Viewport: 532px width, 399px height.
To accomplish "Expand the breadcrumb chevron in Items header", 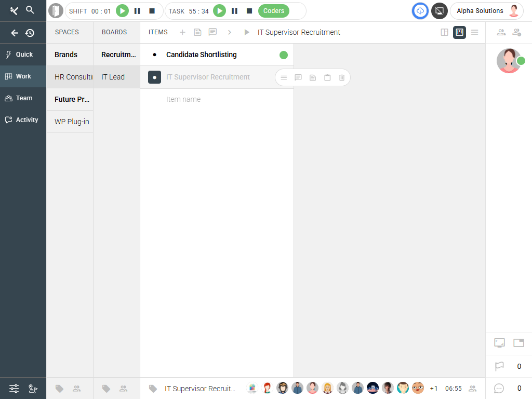I will (229, 32).
